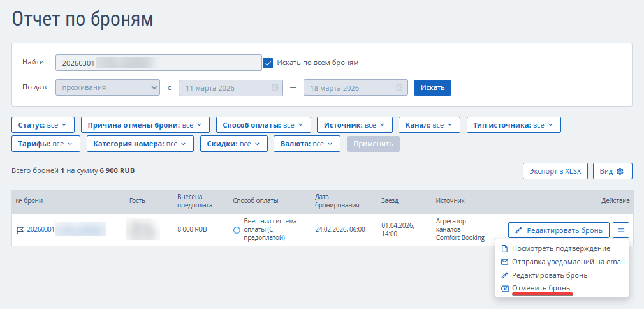Click the document icon for Посмотреть подтверждение
Screen dimensions: 644x309
tap(505, 248)
